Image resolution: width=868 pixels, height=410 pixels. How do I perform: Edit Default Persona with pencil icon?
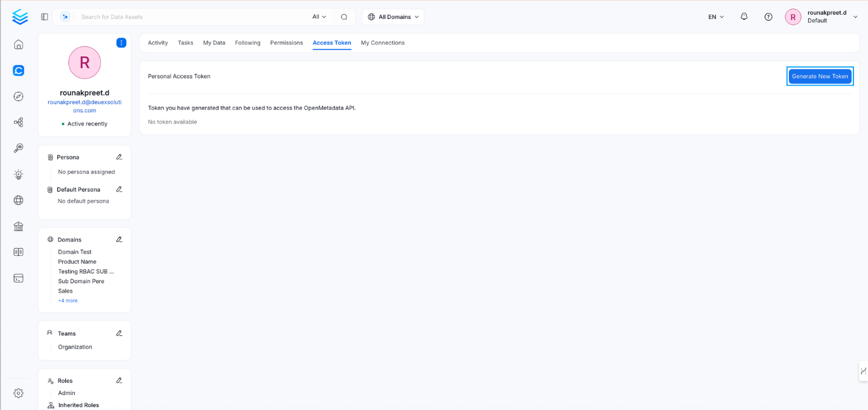point(119,189)
